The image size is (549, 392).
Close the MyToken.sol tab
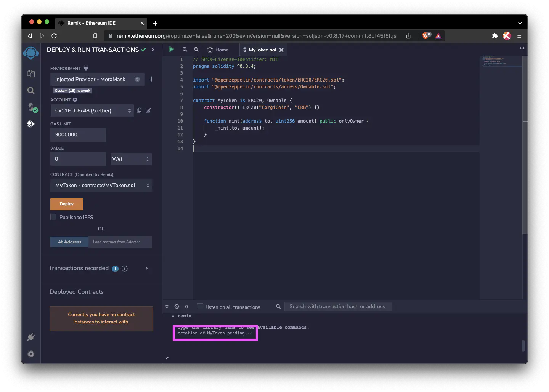coord(281,50)
